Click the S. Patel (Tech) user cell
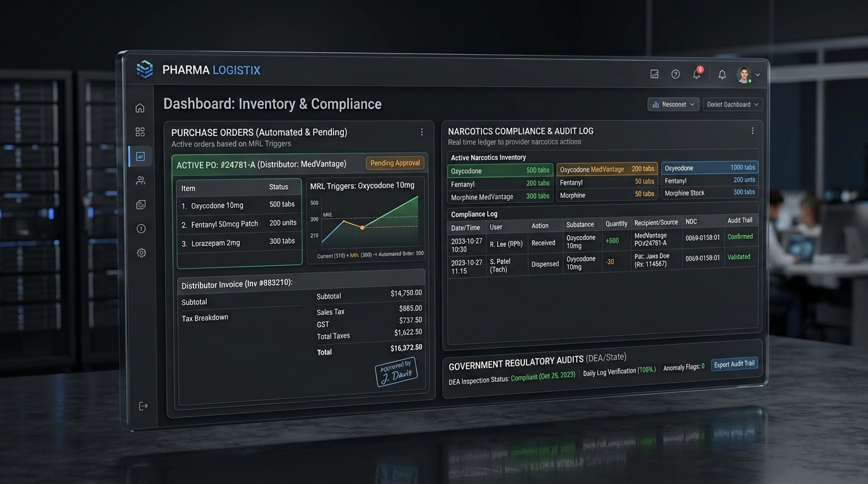868x484 pixels. click(x=507, y=265)
